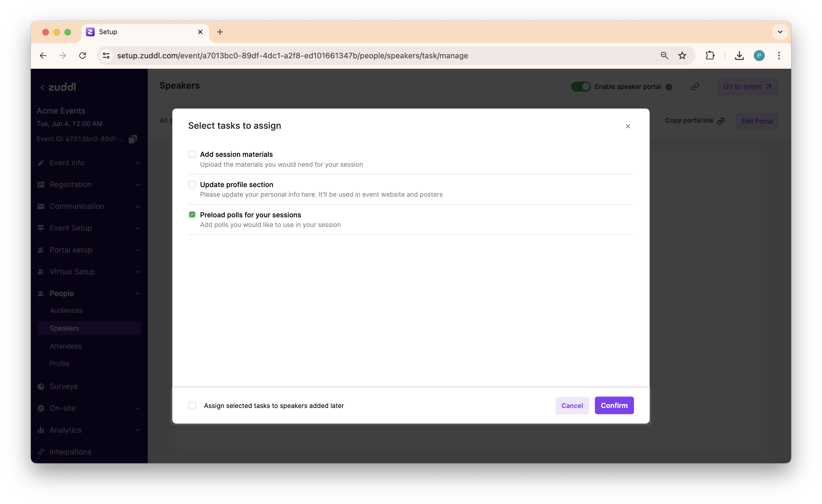Check the Add session materials checkbox

[x=192, y=154]
